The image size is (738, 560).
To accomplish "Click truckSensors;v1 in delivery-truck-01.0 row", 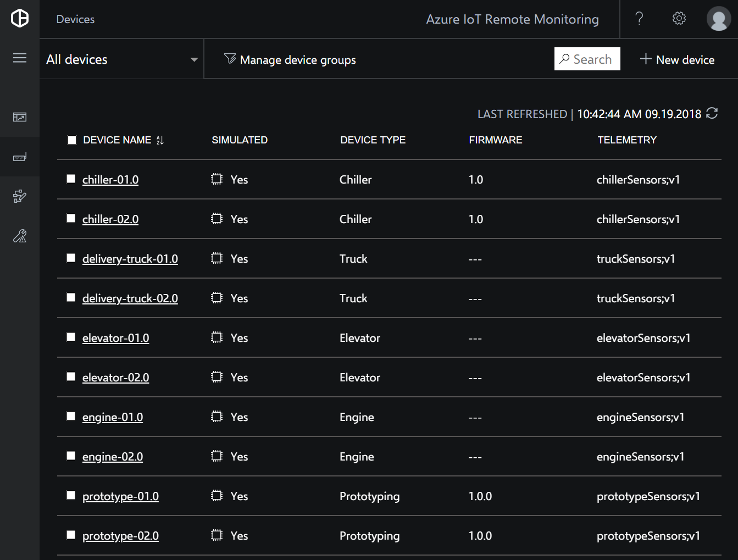I will [636, 259].
